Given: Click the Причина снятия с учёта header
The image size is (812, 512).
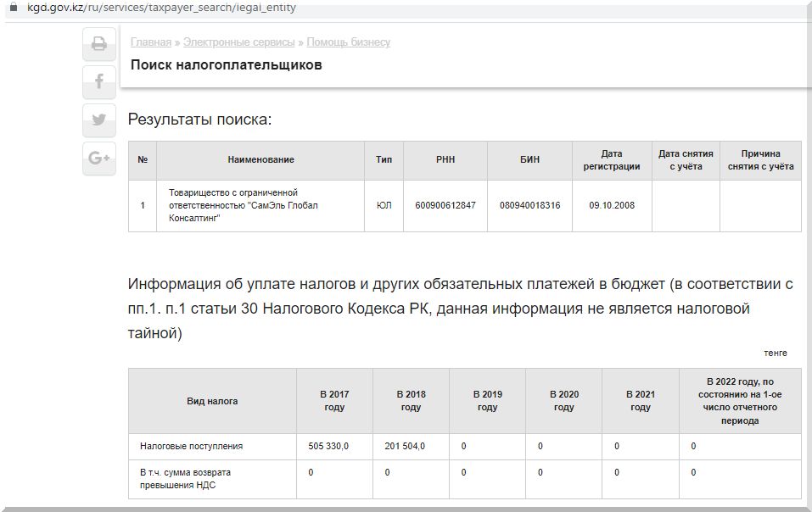Looking at the screenshot, I should 760,160.
